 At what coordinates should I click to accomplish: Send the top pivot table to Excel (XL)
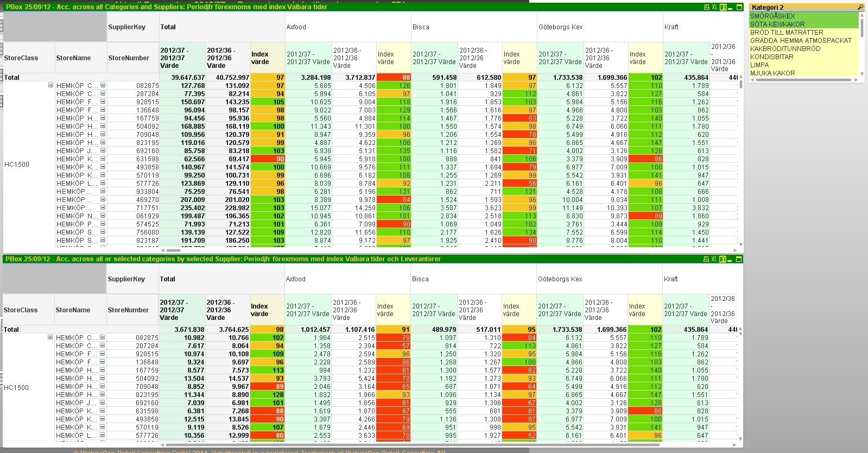click(714, 7)
